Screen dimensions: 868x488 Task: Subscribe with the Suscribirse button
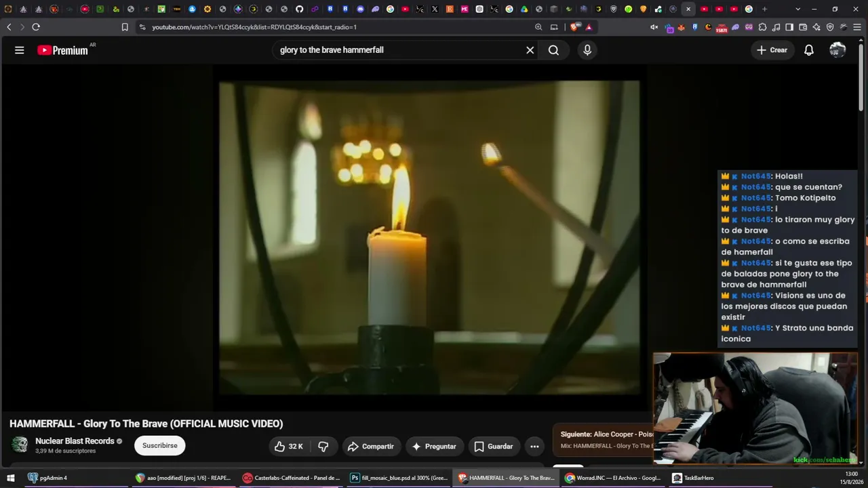coord(159,445)
